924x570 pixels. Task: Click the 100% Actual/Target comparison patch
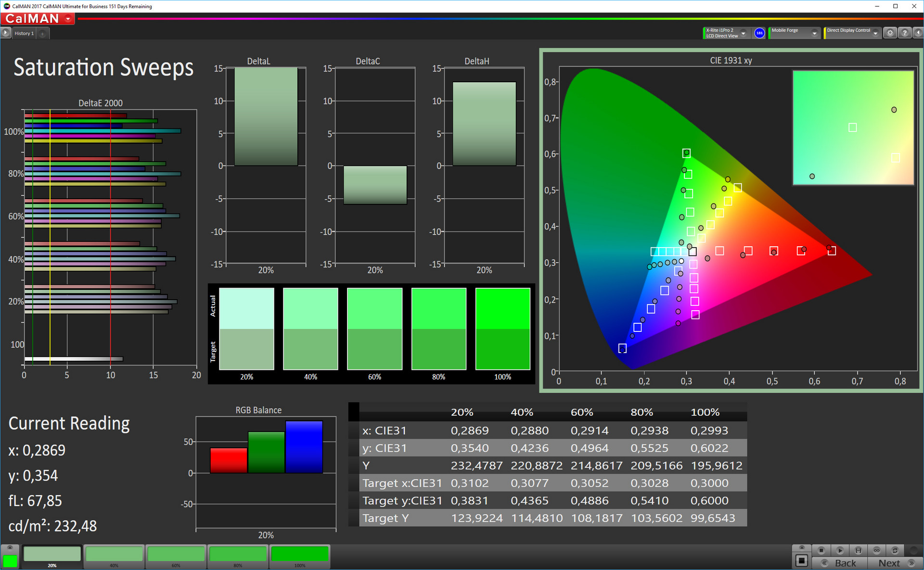tap(503, 329)
